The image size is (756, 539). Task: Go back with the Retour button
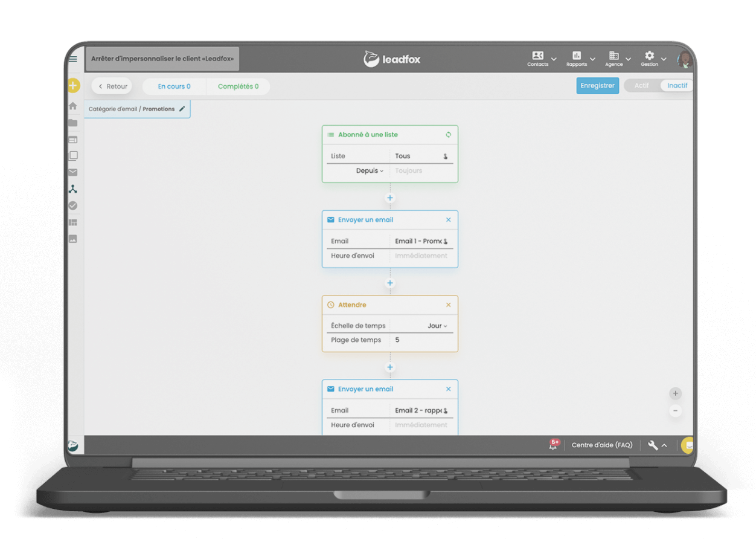[x=112, y=86]
